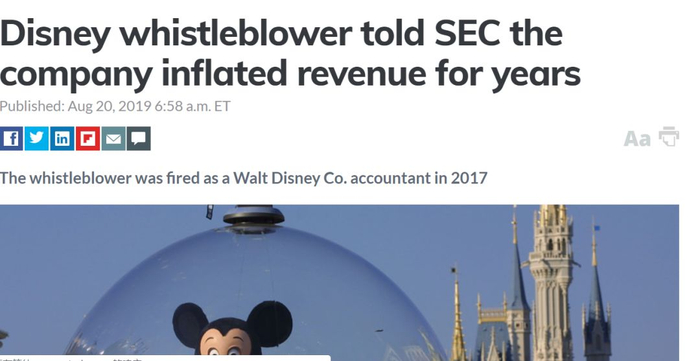This screenshot has width=700, height=361.
Task: Share article on Facebook
Action: [11, 139]
